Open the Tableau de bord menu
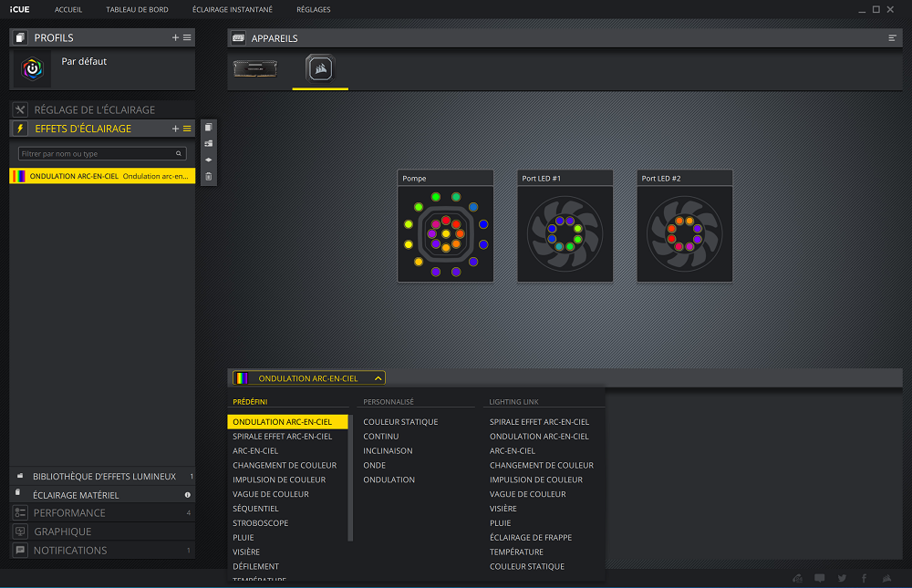The width and height of the screenshot is (912, 588). (137, 9)
